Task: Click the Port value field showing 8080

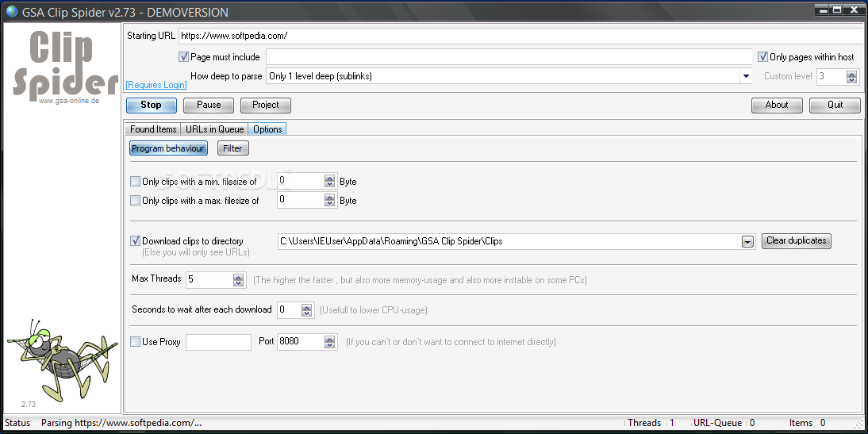Action: tap(301, 341)
